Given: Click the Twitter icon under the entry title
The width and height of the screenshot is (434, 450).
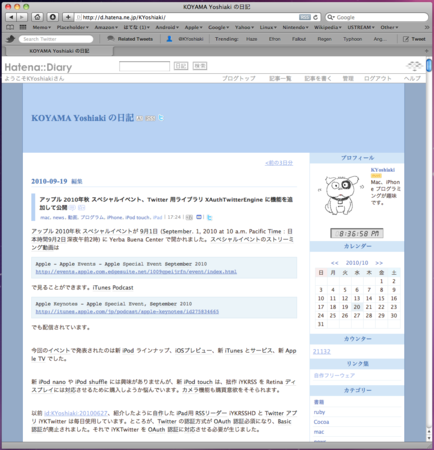Looking at the screenshot, I should coord(209,218).
